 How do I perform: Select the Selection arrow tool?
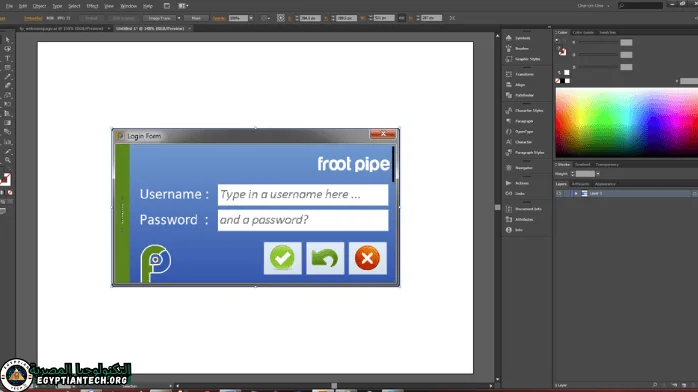pyautogui.click(x=8, y=40)
